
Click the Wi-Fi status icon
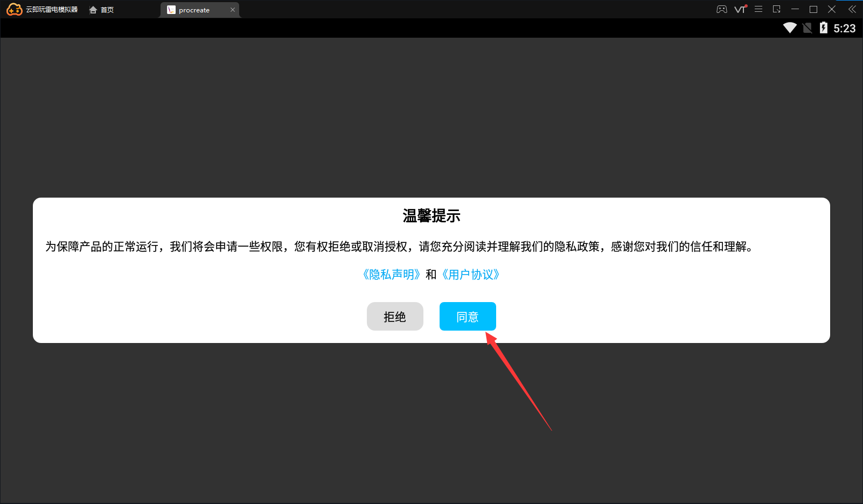tap(790, 28)
